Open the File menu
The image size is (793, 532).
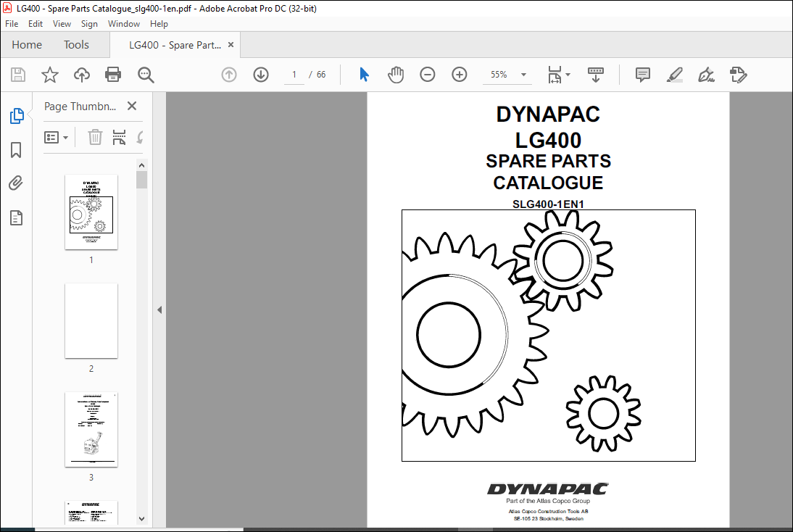[12, 24]
